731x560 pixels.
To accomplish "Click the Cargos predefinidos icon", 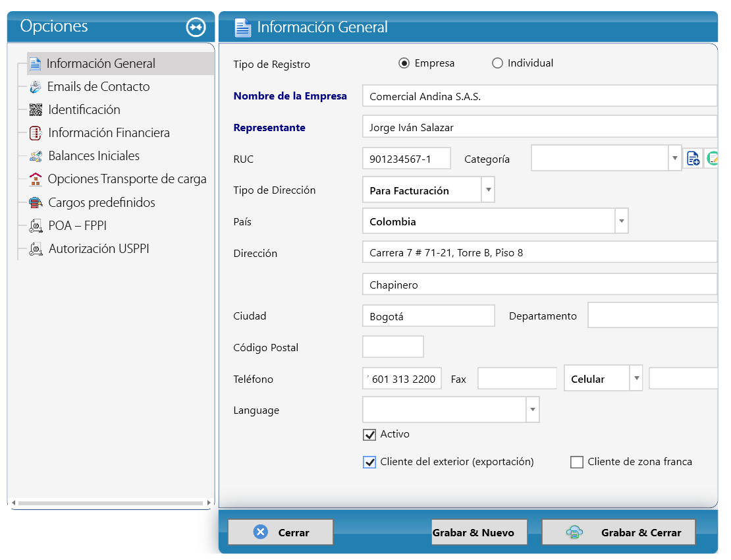I will point(36,202).
